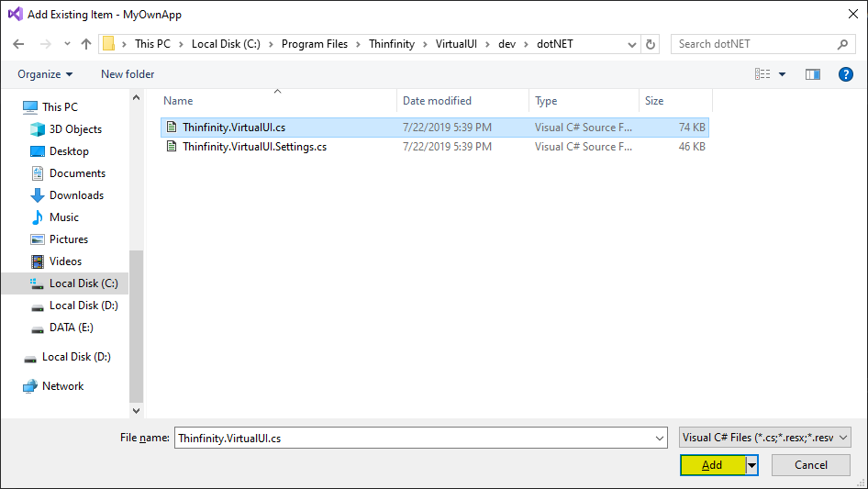
Task: Click the Network icon
Action: pos(30,386)
